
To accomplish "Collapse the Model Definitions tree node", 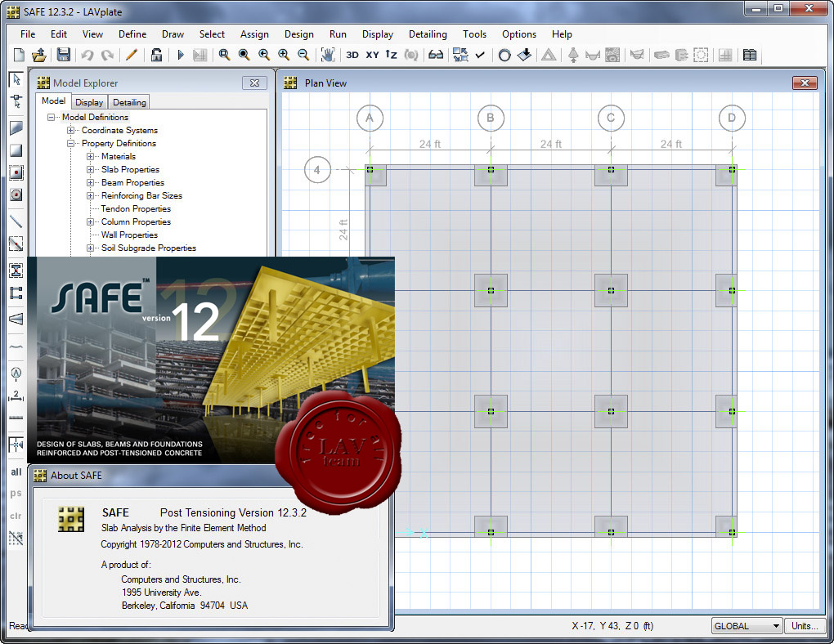I will click(51, 117).
